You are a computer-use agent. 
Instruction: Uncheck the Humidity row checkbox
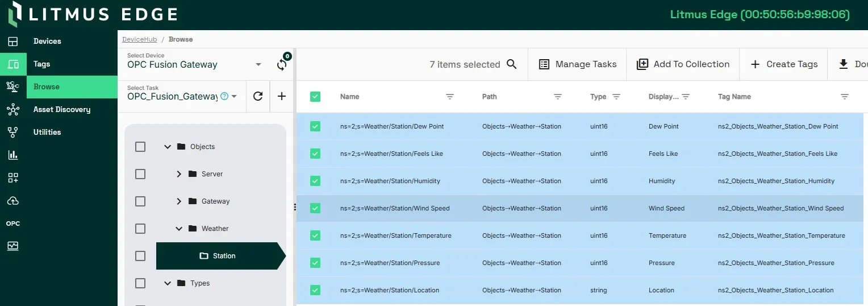(315, 181)
